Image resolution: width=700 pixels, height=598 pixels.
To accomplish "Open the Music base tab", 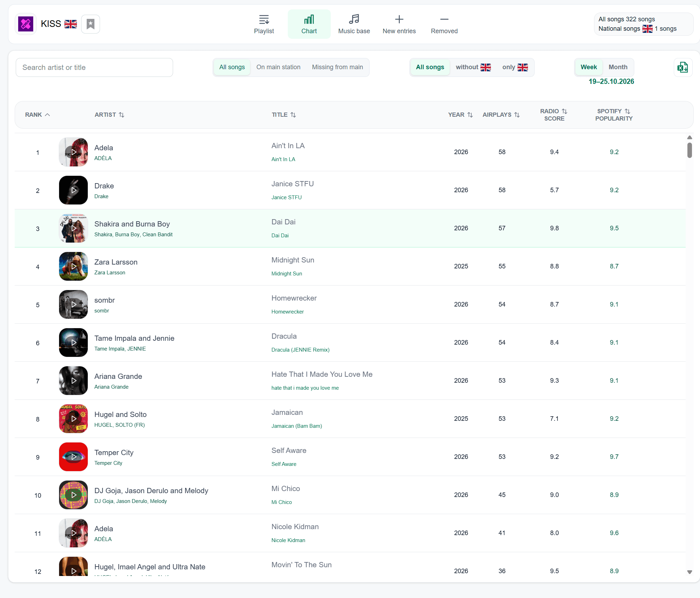I will (354, 24).
